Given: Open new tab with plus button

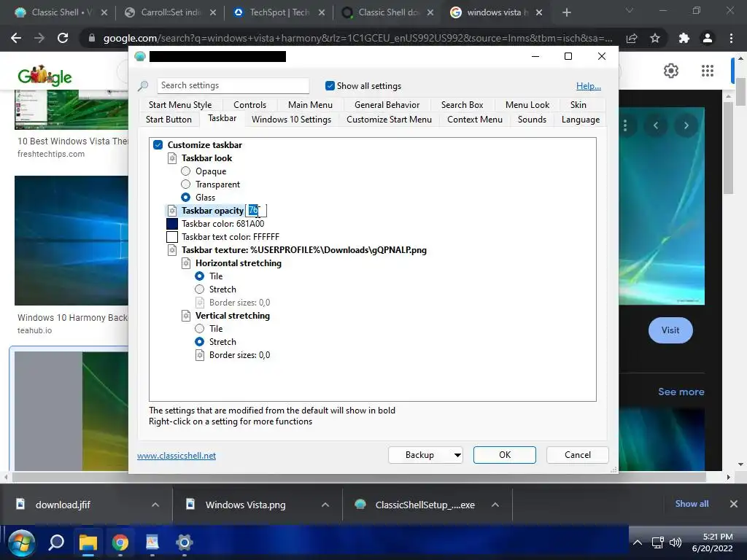Looking at the screenshot, I should coord(566,12).
